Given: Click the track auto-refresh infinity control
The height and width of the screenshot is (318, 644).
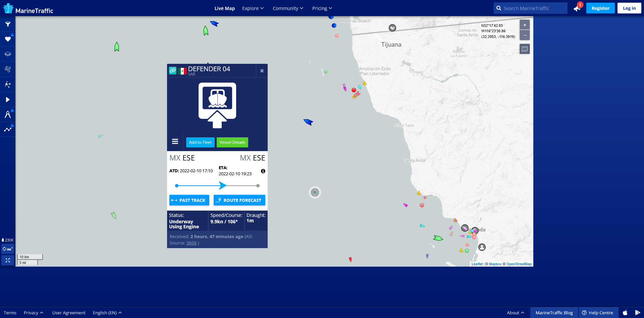Looking at the screenshot, I should click(8, 249).
